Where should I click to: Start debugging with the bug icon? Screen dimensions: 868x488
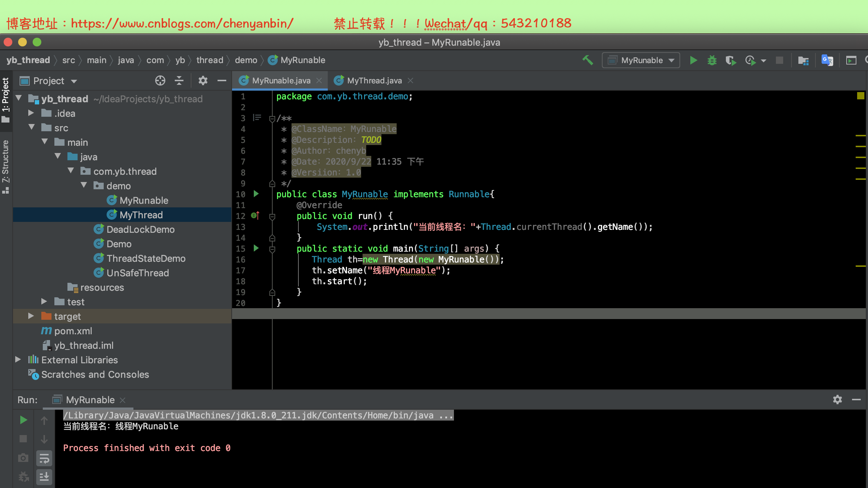(712, 60)
